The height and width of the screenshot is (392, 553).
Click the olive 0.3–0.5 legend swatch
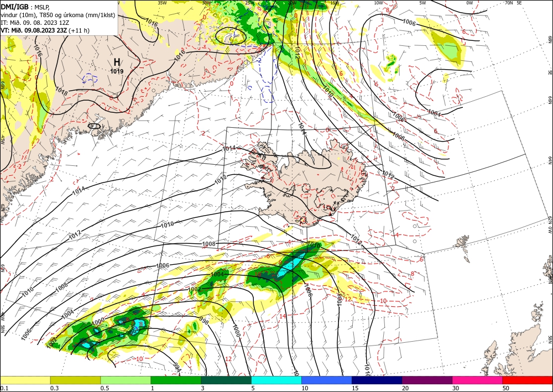[75, 380]
